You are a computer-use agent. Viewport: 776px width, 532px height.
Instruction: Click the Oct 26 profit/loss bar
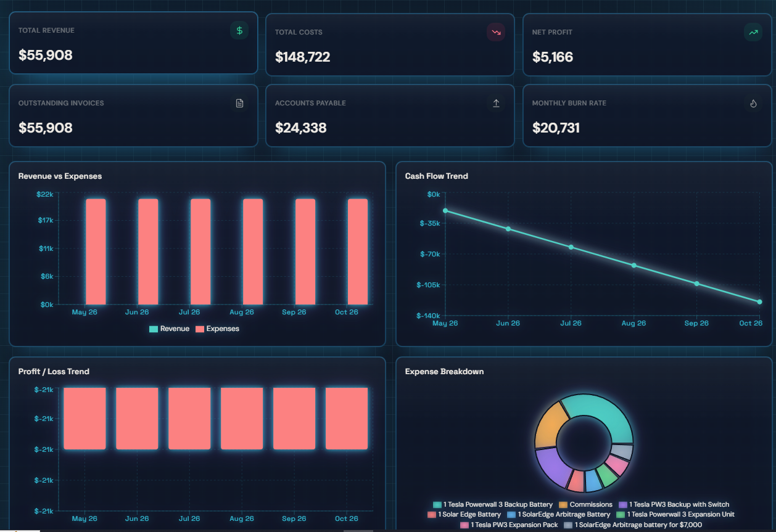(347, 419)
